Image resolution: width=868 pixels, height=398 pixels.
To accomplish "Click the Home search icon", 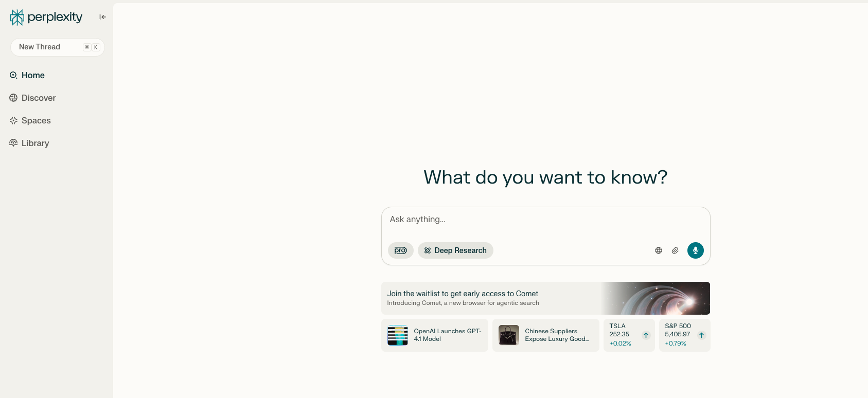I will pyautogui.click(x=13, y=75).
